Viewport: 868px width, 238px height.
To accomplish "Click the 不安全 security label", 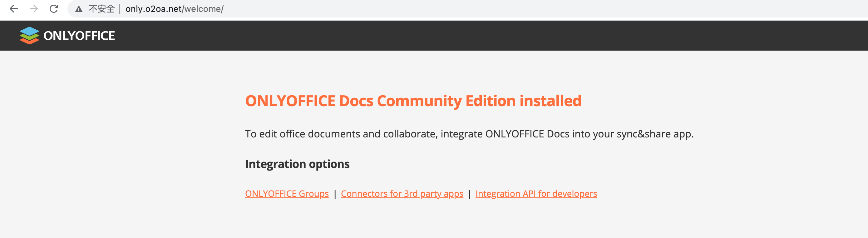I will (x=101, y=9).
